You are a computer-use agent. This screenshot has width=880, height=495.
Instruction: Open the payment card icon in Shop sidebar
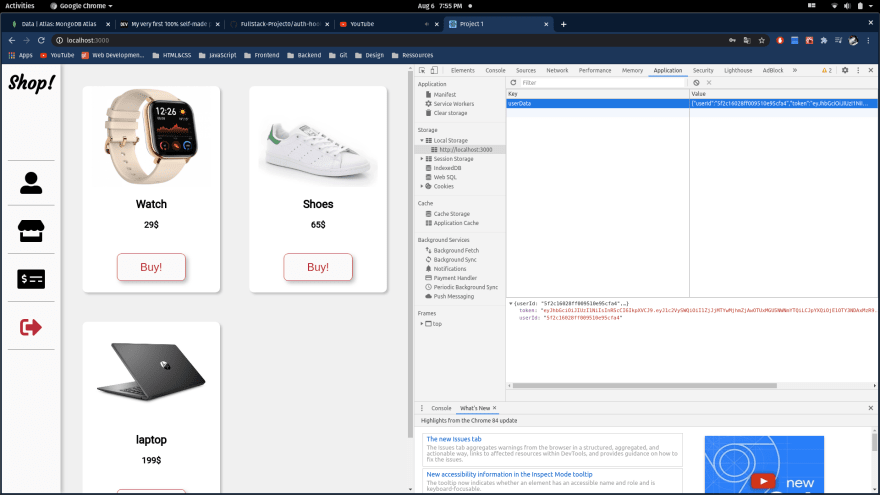[x=31, y=279]
